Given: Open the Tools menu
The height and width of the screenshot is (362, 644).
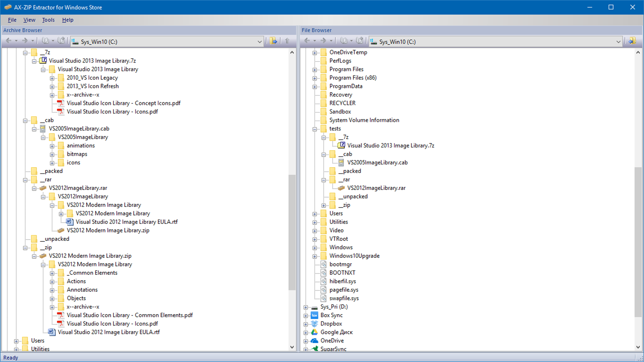Looking at the screenshot, I should tap(48, 20).
